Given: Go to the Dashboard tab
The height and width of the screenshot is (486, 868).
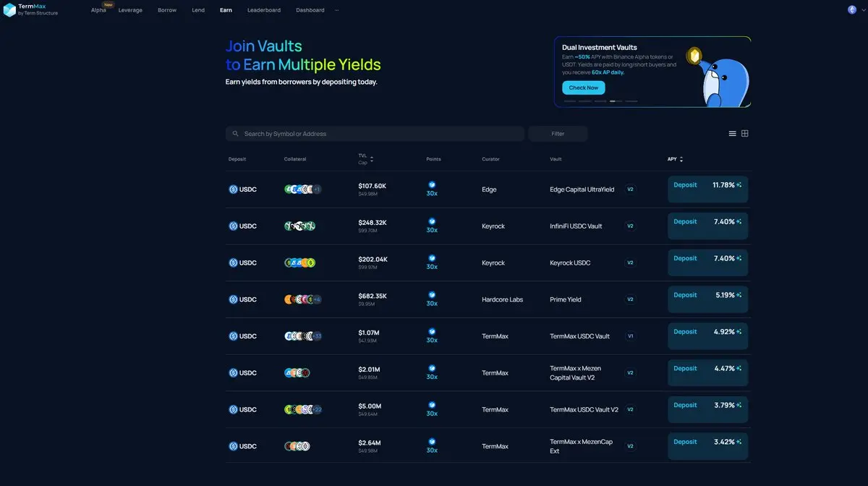Looking at the screenshot, I should [310, 10].
